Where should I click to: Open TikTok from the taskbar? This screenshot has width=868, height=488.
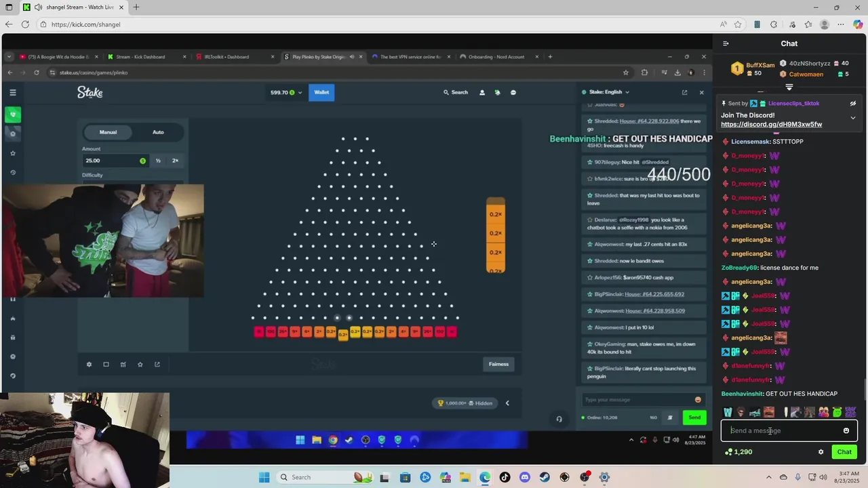(505, 477)
